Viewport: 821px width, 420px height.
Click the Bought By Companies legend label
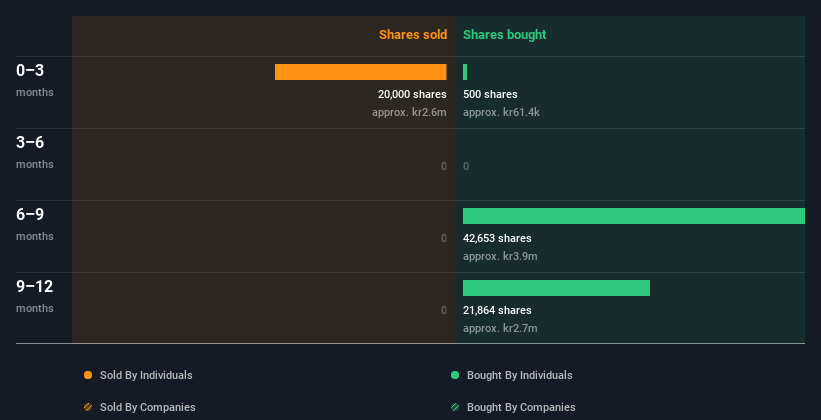pos(521,407)
